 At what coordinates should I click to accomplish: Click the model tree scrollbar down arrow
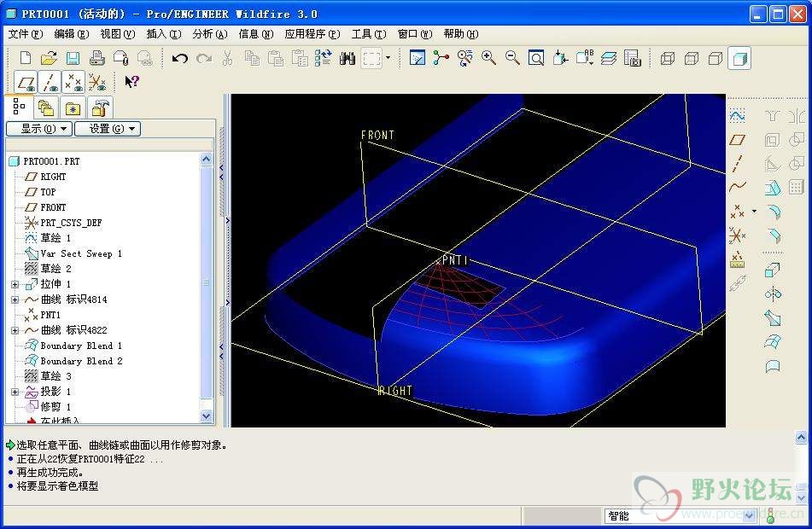pos(206,416)
